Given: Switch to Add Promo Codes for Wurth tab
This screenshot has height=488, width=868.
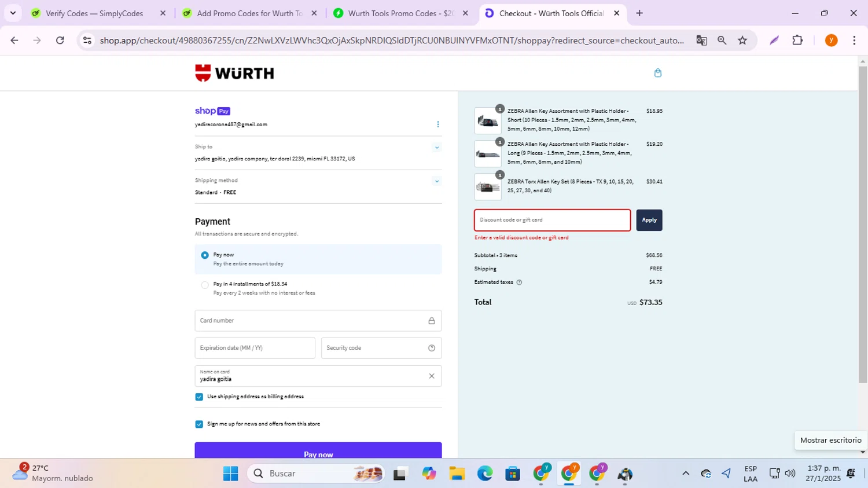Looking at the screenshot, I should [x=249, y=13].
